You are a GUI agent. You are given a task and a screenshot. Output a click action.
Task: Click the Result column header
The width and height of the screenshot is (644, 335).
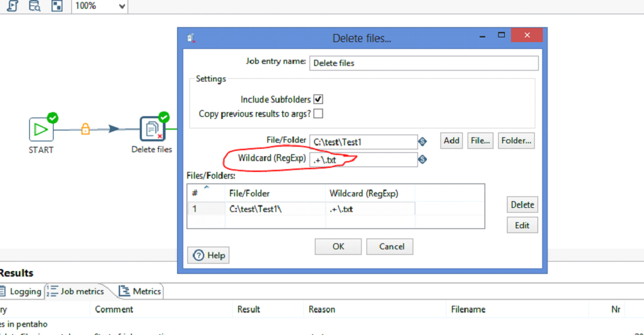[268, 309]
